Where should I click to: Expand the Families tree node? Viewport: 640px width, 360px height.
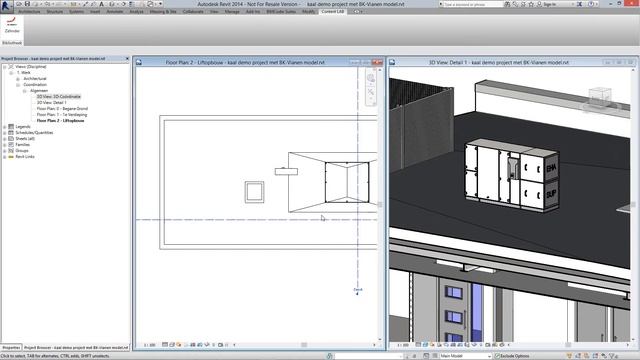[x=5, y=144]
